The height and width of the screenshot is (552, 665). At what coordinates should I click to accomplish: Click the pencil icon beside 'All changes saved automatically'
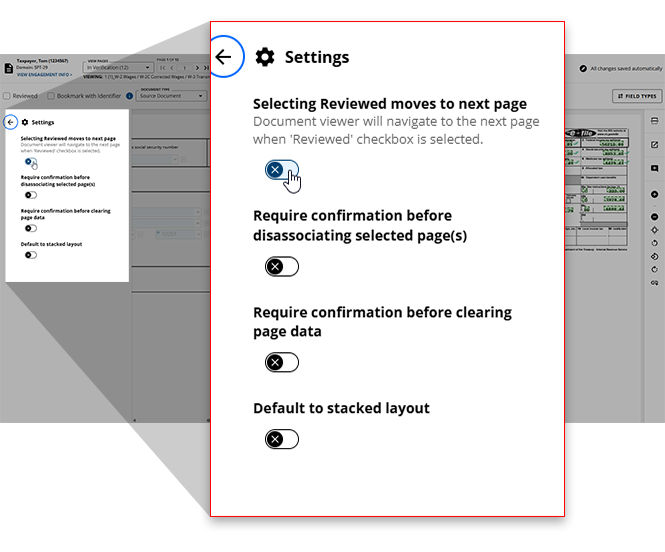(583, 68)
